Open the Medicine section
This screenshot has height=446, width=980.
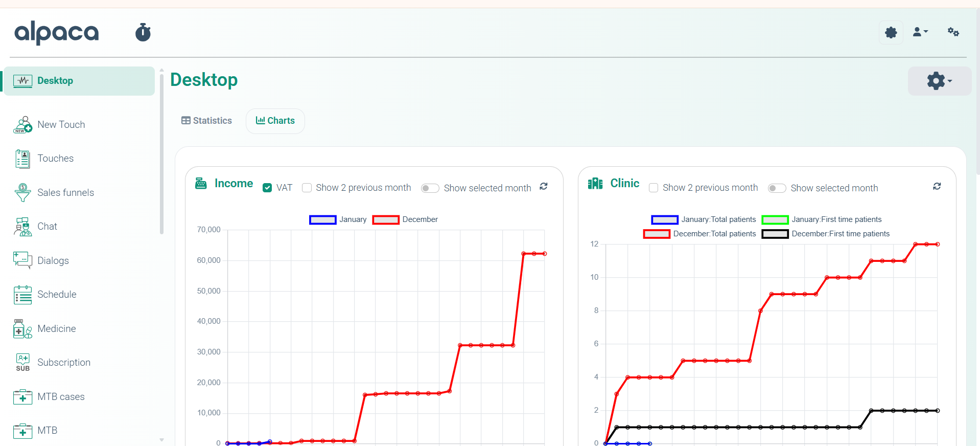(56, 329)
